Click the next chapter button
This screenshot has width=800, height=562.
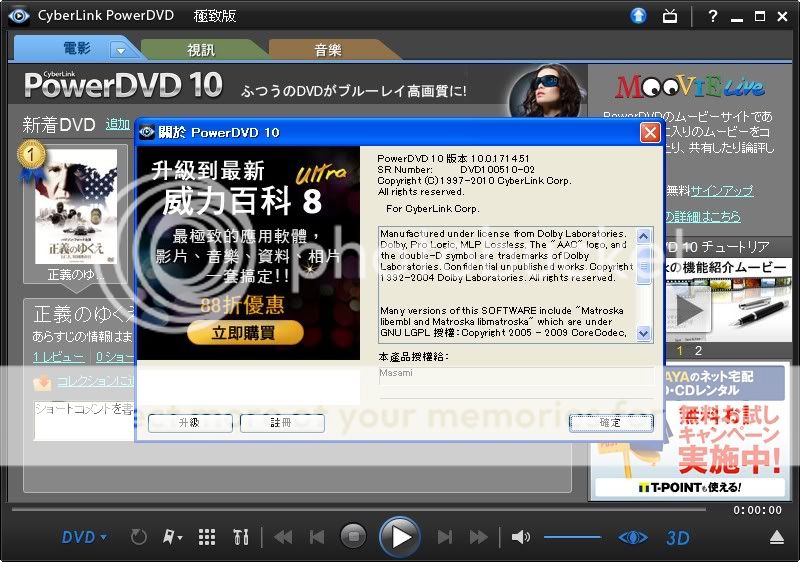(x=444, y=537)
